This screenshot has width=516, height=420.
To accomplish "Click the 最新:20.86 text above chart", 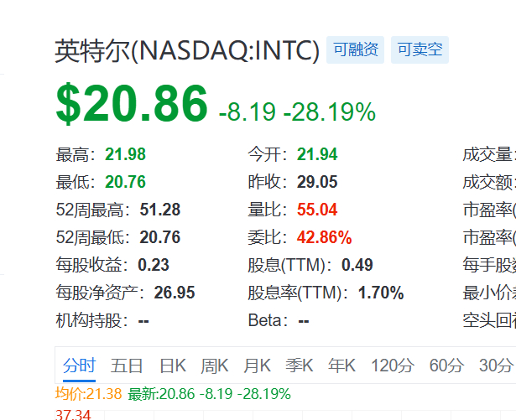I will pyautogui.click(x=161, y=394).
